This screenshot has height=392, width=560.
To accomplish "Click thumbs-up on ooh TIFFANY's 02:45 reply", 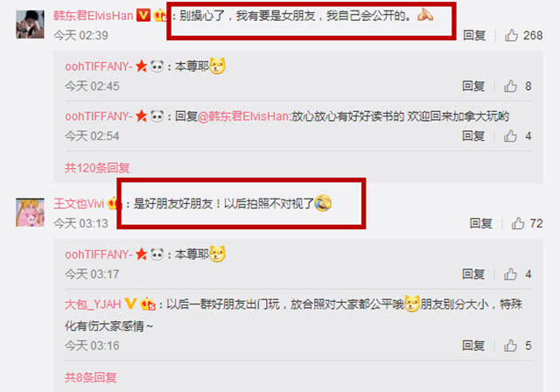I will coord(510,86).
